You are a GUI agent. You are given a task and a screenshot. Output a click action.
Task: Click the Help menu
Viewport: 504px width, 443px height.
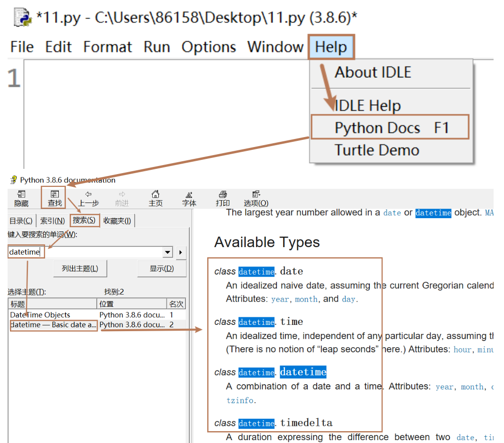click(331, 47)
